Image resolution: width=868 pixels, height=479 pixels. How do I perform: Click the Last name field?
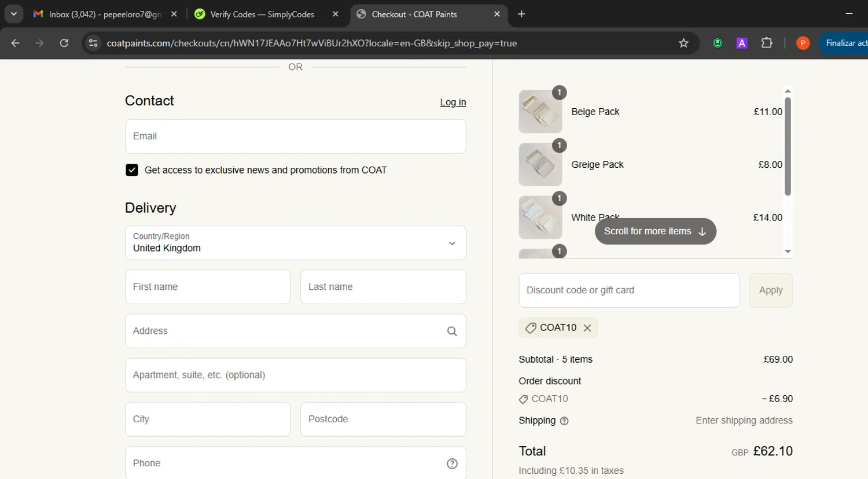tap(383, 287)
